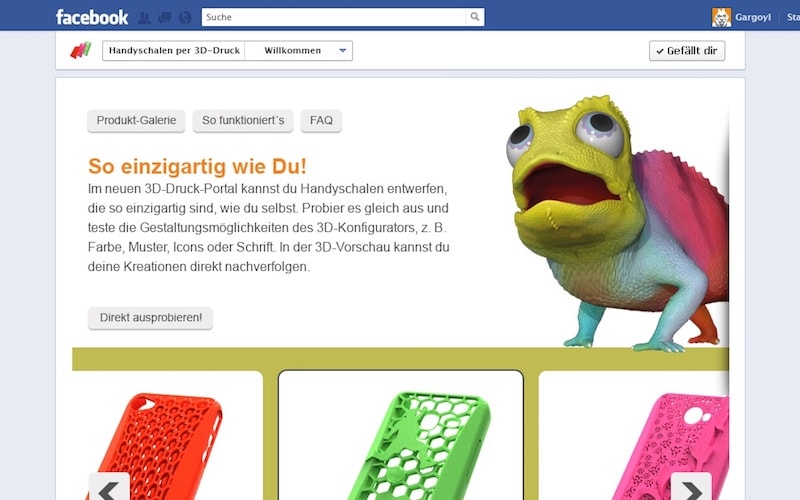Open the Produkt-Galerie tab

click(136, 121)
